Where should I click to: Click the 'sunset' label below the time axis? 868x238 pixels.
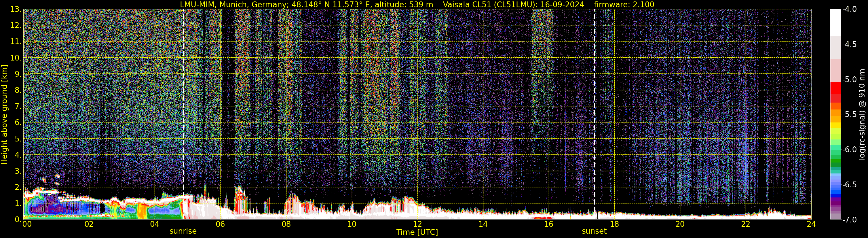pos(594,231)
